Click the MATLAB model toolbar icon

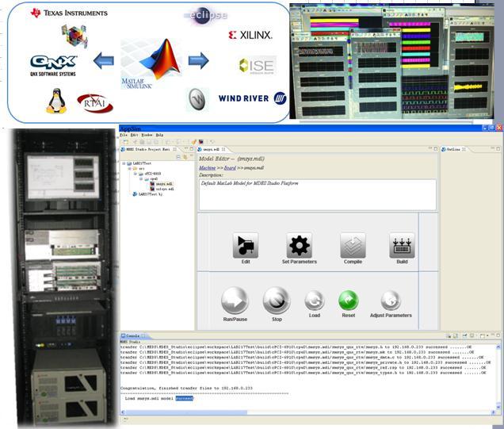click(x=201, y=142)
